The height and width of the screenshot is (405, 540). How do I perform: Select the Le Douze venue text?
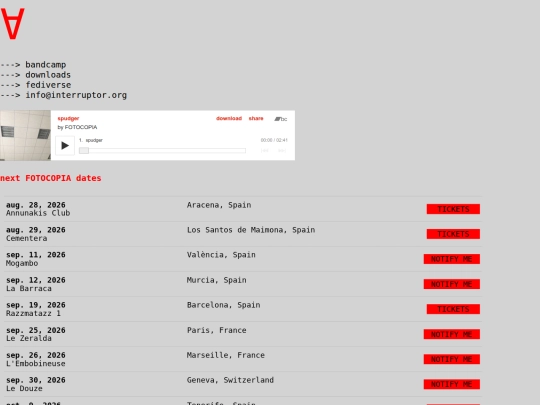(24, 388)
